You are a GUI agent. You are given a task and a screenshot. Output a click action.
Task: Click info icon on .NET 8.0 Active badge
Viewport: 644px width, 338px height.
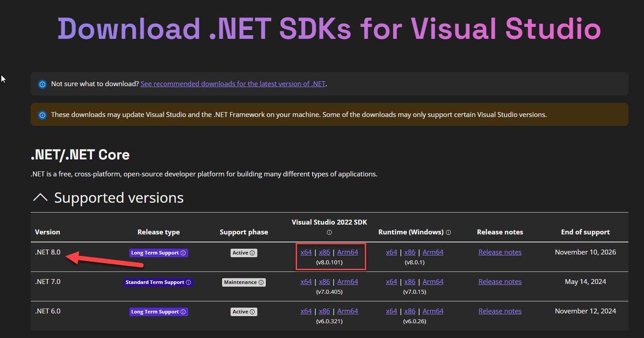pos(252,253)
